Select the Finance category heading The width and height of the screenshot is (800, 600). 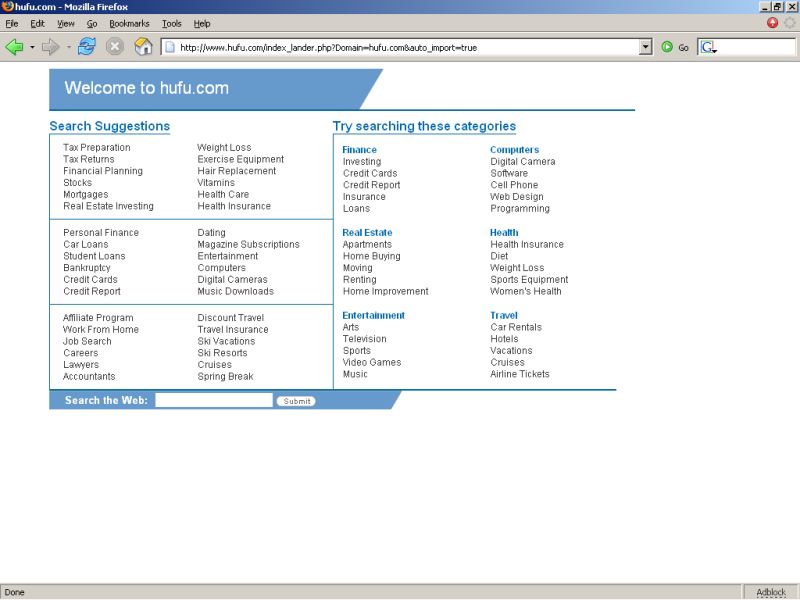point(359,150)
